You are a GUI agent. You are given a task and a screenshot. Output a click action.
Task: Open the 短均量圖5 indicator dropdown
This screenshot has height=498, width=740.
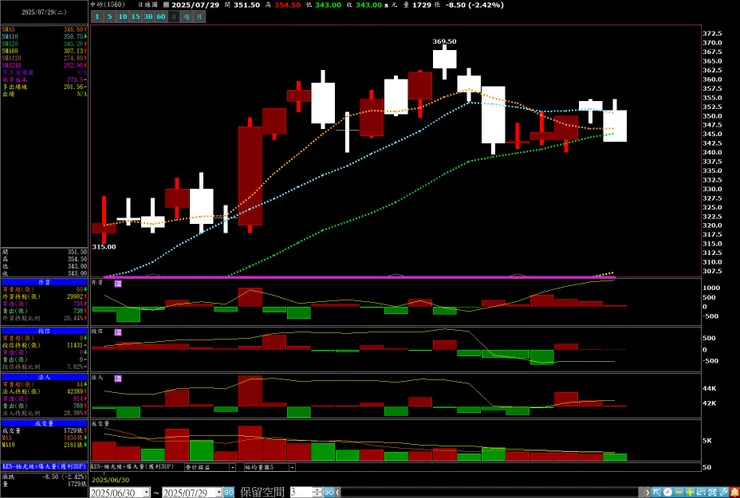292,467
